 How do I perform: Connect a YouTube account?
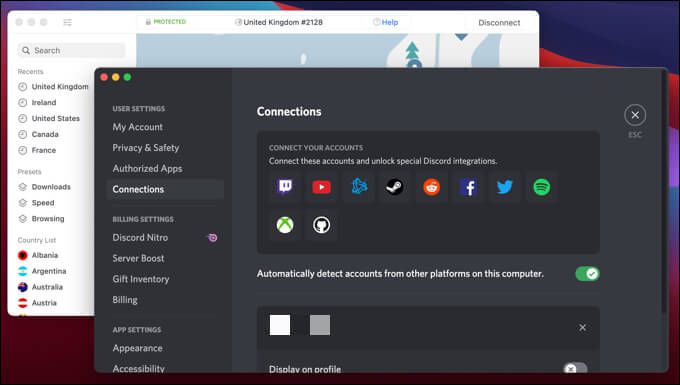pyautogui.click(x=321, y=187)
